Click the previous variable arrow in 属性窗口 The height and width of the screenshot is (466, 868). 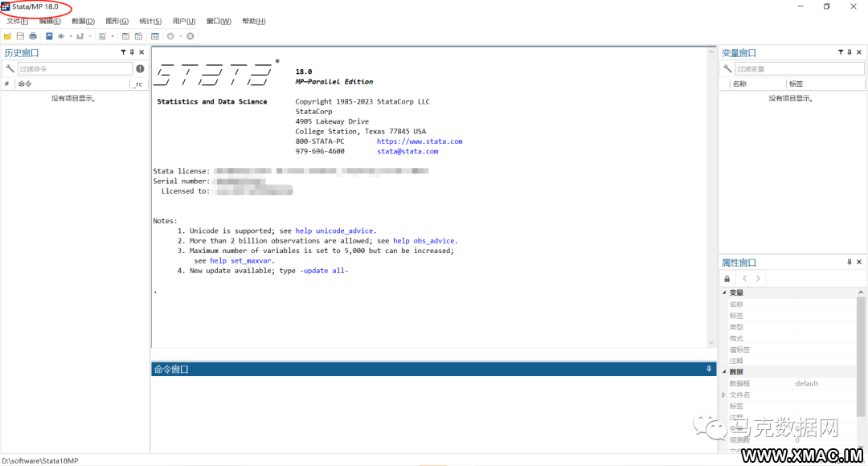pos(745,278)
